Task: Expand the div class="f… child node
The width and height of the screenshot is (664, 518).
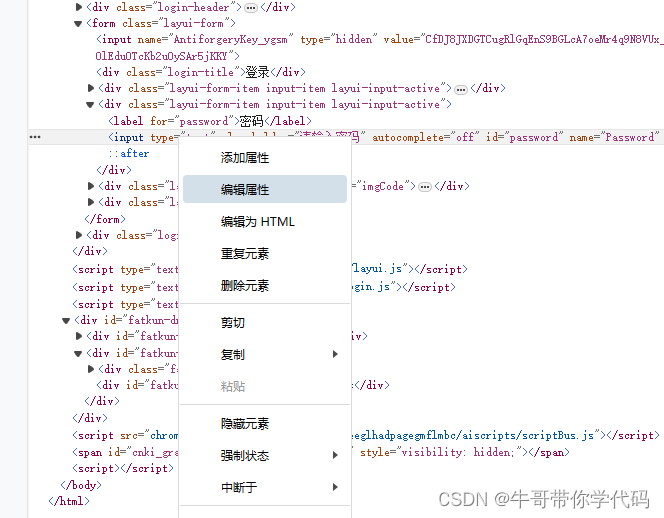Action: 91,369
